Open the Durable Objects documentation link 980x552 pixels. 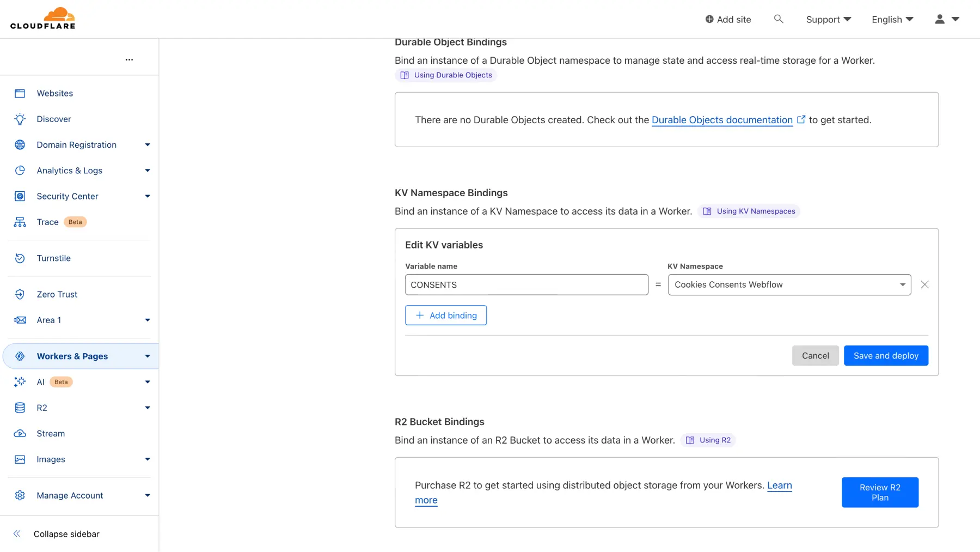[x=722, y=120]
